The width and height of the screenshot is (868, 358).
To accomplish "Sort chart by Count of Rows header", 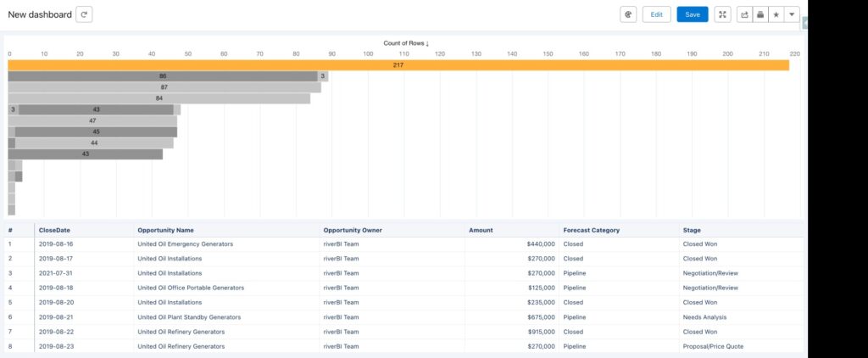I will [x=405, y=42].
